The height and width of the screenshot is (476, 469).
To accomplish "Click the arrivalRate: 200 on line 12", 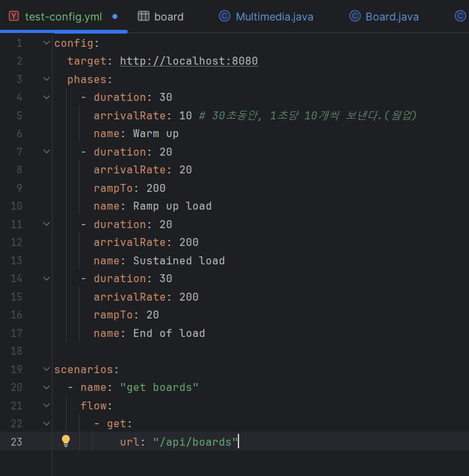I will [146, 242].
